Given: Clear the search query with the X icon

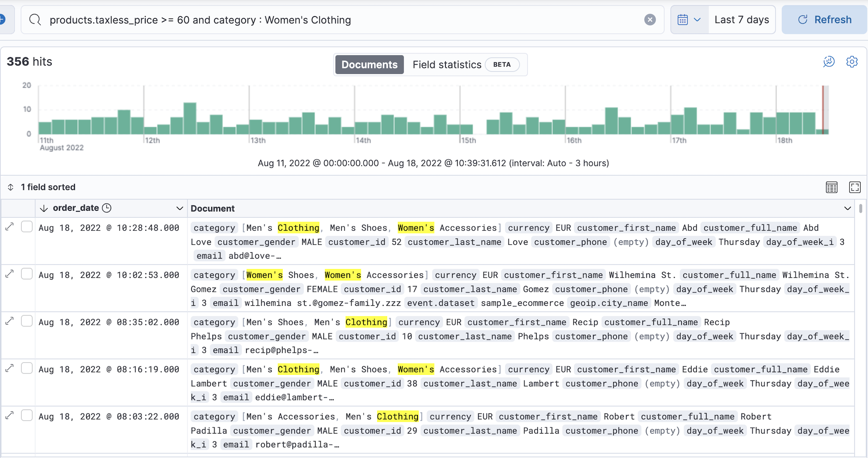Looking at the screenshot, I should click(x=650, y=20).
